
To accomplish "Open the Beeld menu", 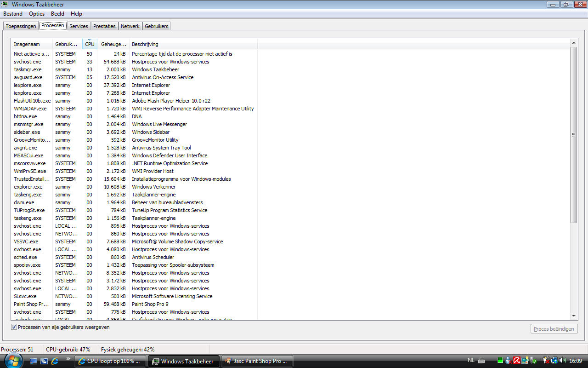I will click(57, 14).
